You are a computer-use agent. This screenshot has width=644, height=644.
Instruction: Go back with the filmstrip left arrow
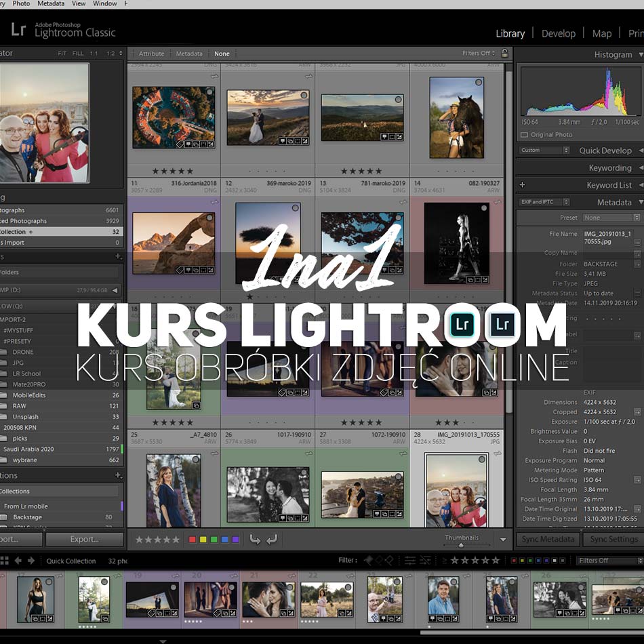coord(18,561)
